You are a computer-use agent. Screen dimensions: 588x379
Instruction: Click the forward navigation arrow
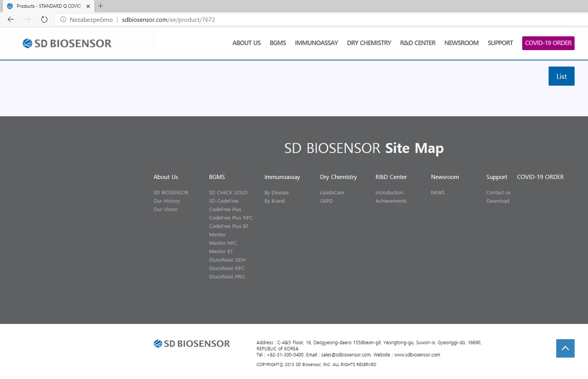[x=28, y=20]
